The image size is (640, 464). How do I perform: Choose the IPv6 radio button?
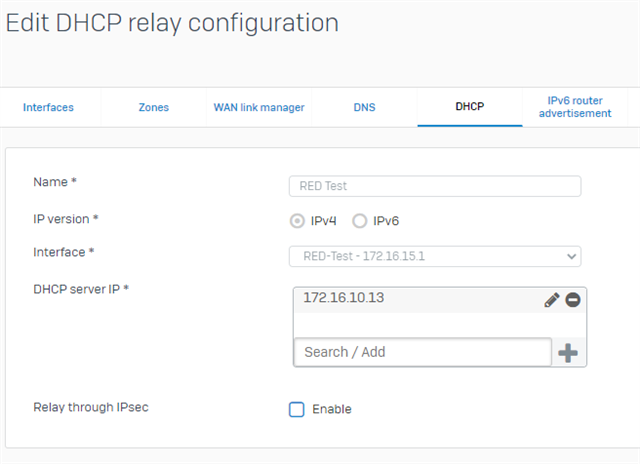click(360, 221)
